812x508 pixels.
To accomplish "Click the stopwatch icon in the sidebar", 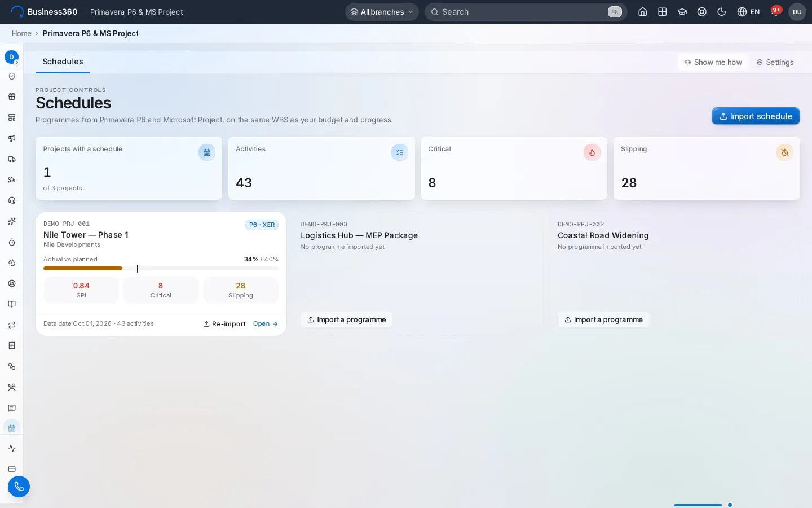I will click(12, 242).
